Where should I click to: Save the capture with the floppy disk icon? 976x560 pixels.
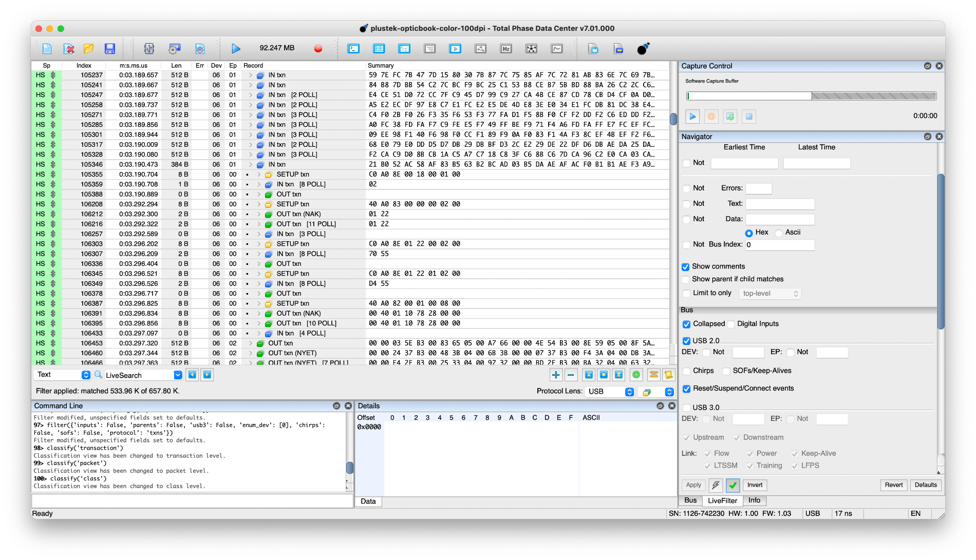[x=109, y=49]
